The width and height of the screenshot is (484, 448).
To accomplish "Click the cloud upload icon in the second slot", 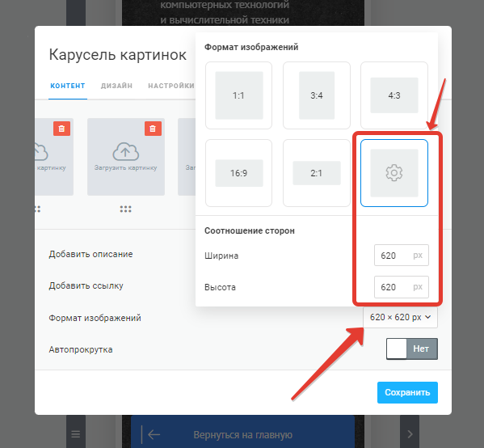I will point(125,151).
